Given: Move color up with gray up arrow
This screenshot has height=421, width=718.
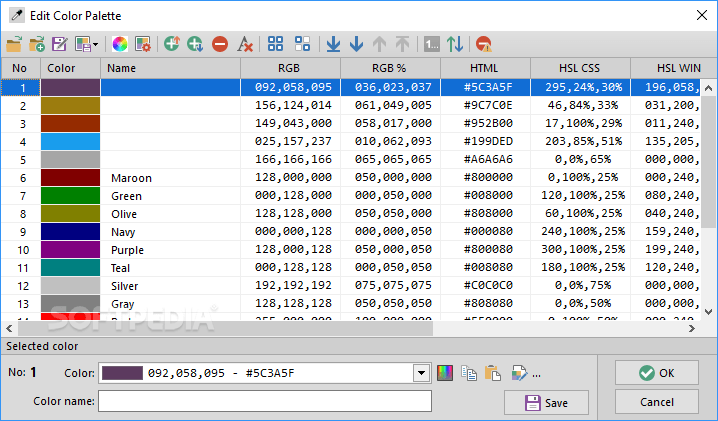Looking at the screenshot, I should pyautogui.click(x=379, y=44).
